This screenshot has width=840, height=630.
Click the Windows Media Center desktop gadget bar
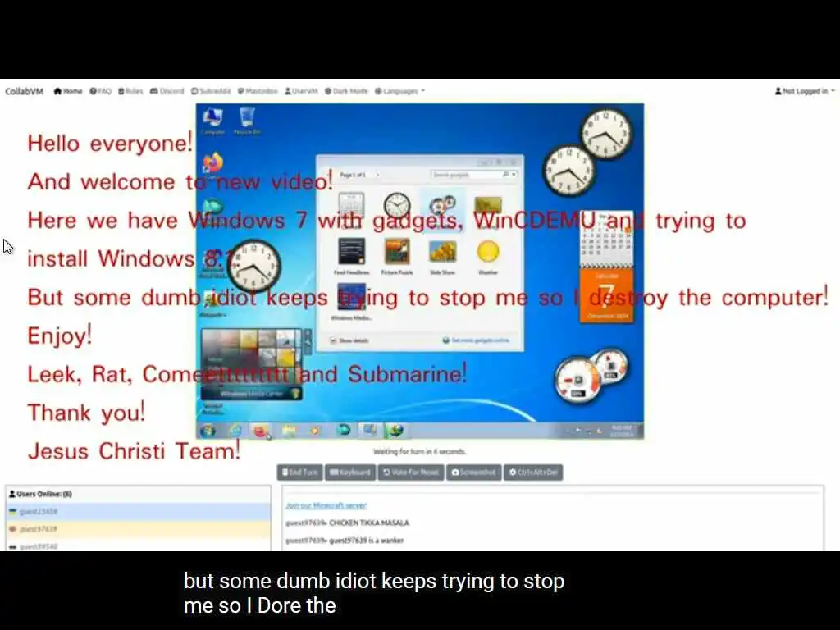(251, 394)
